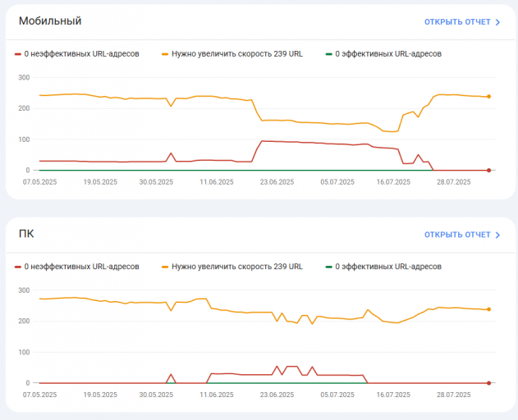Toggle ПК legend '0 эффективных URL-адресов'

click(383, 267)
